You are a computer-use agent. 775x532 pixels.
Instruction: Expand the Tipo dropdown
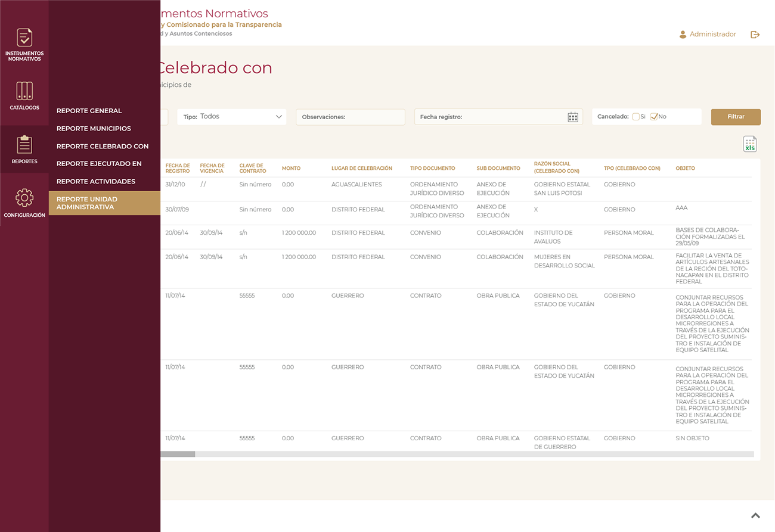pos(232,117)
